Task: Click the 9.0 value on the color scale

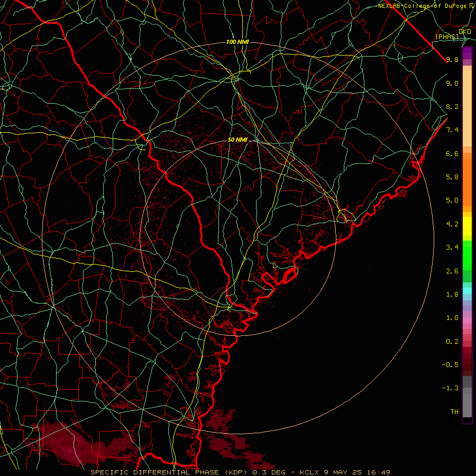Action: click(452, 83)
